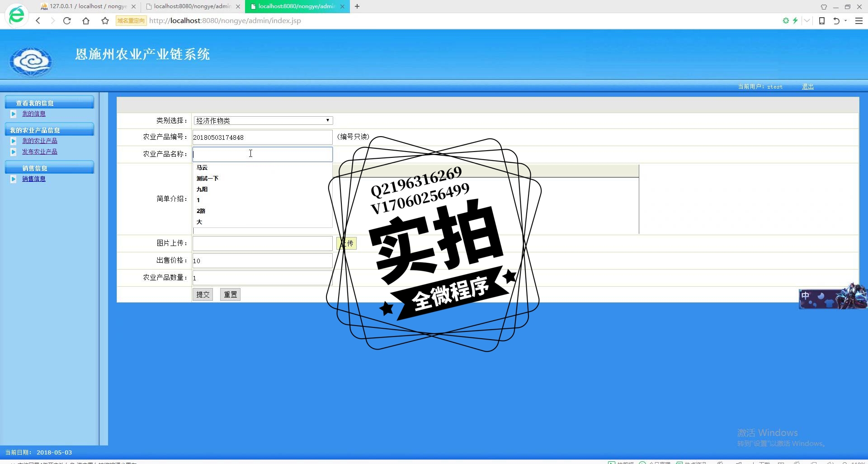Submit form with 提交 button
This screenshot has width=868, height=464.
[x=203, y=294]
